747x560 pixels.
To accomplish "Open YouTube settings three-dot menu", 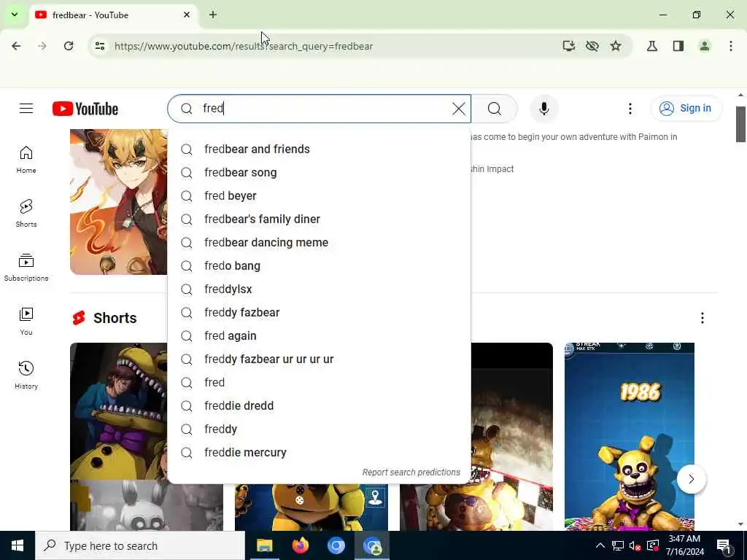I will 630,109.
